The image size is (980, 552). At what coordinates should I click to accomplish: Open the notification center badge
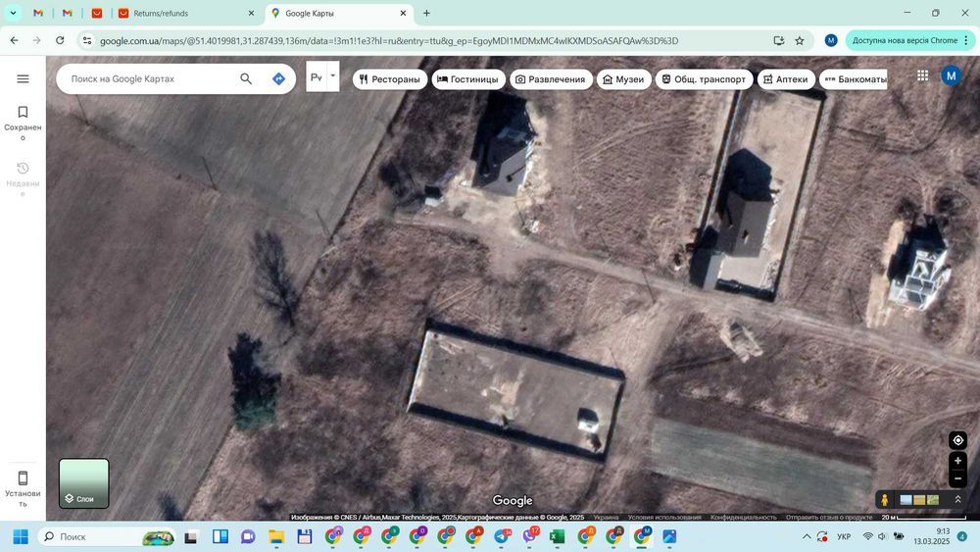pos(962,536)
